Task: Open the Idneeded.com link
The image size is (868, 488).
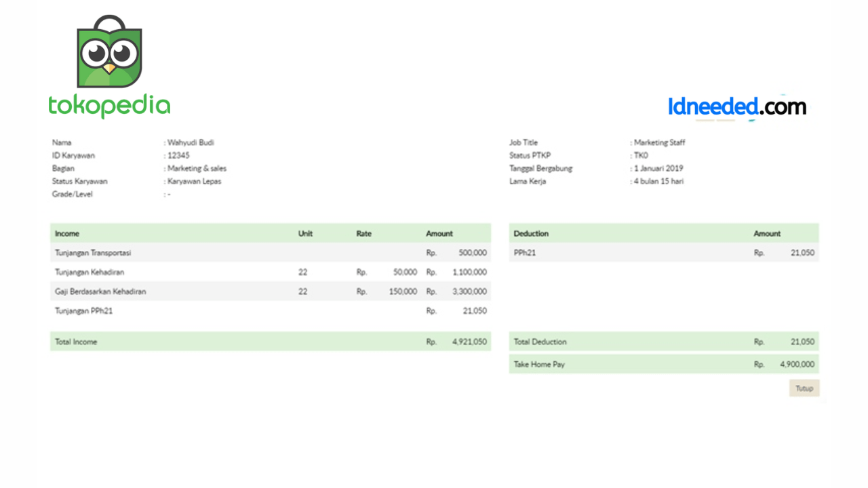Action: [737, 106]
